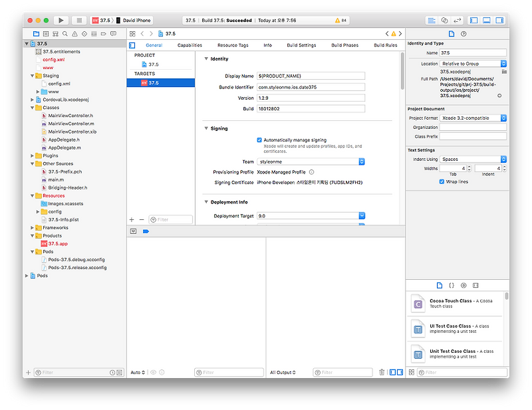Click the warning count indicator in the status bar
This screenshot has height=410, width=532.
click(x=340, y=21)
